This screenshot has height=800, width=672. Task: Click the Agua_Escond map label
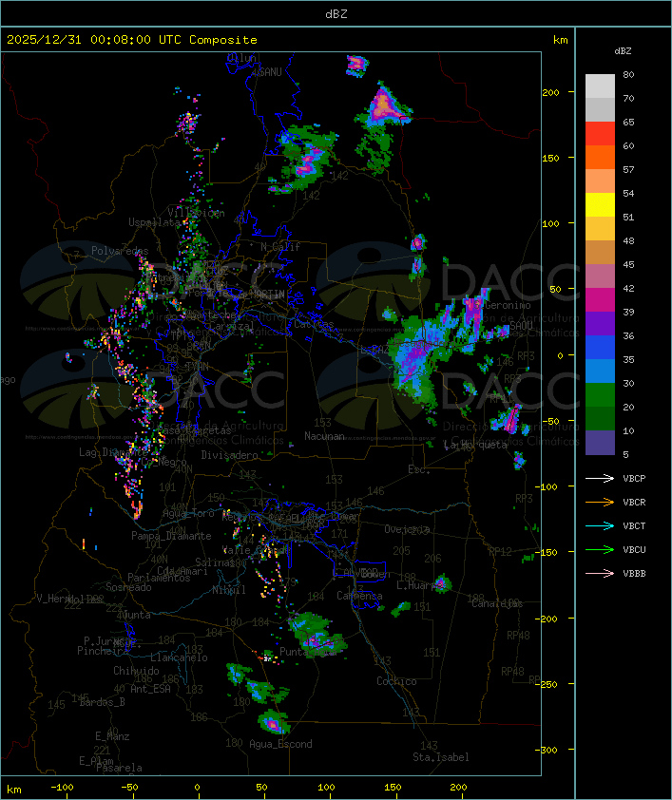[280, 744]
